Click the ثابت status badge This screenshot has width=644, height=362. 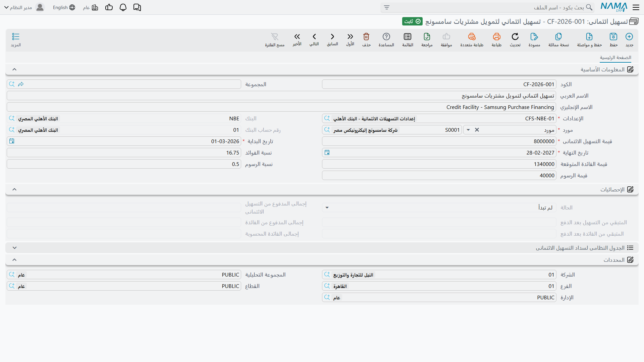click(x=412, y=21)
